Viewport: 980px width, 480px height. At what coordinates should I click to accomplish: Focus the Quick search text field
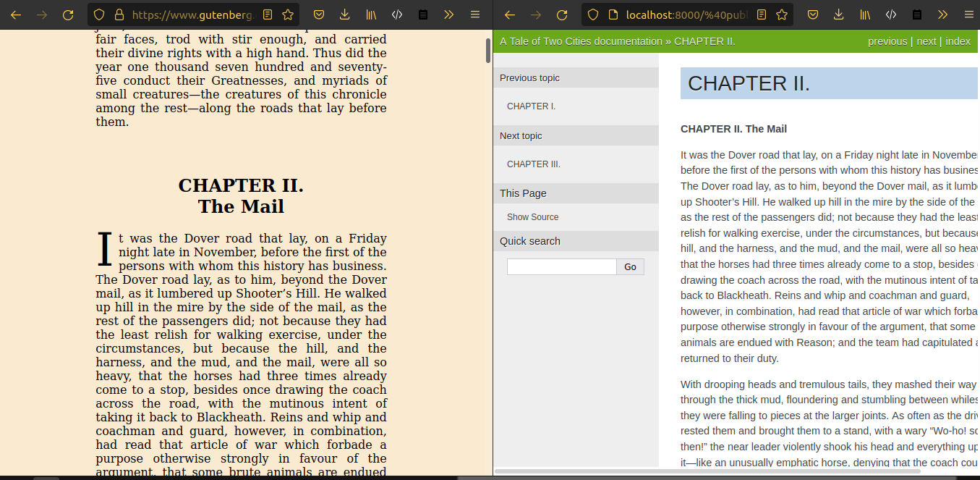pos(562,267)
